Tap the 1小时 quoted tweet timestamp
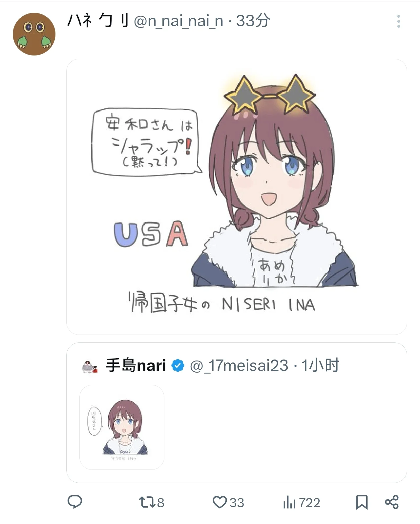The image size is (420, 524). click(320, 365)
